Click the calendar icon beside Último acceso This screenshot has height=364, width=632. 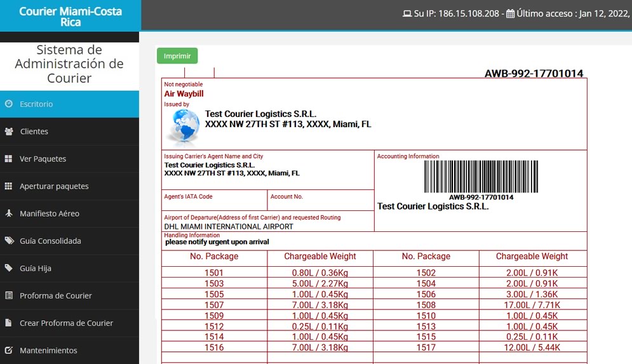click(x=510, y=14)
